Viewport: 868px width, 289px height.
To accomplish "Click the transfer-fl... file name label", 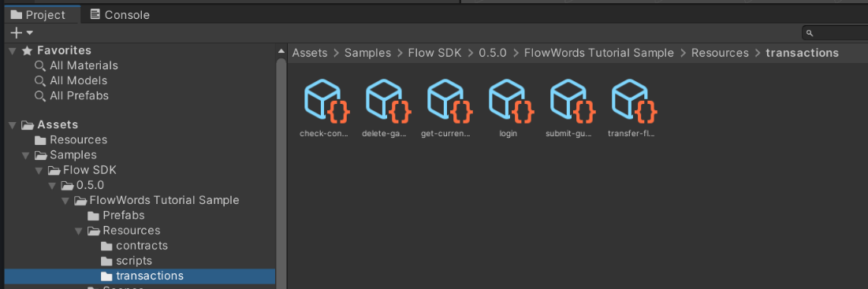I will click(631, 134).
